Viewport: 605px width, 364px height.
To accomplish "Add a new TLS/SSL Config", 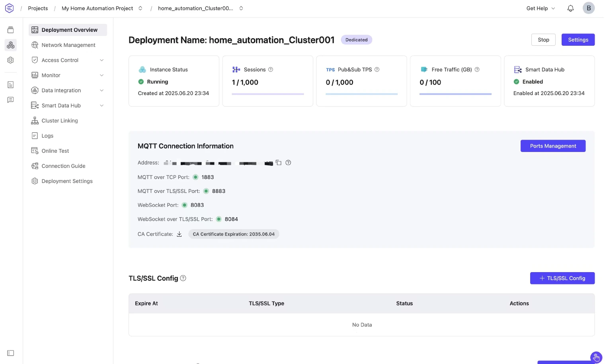I will pyautogui.click(x=562, y=278).
